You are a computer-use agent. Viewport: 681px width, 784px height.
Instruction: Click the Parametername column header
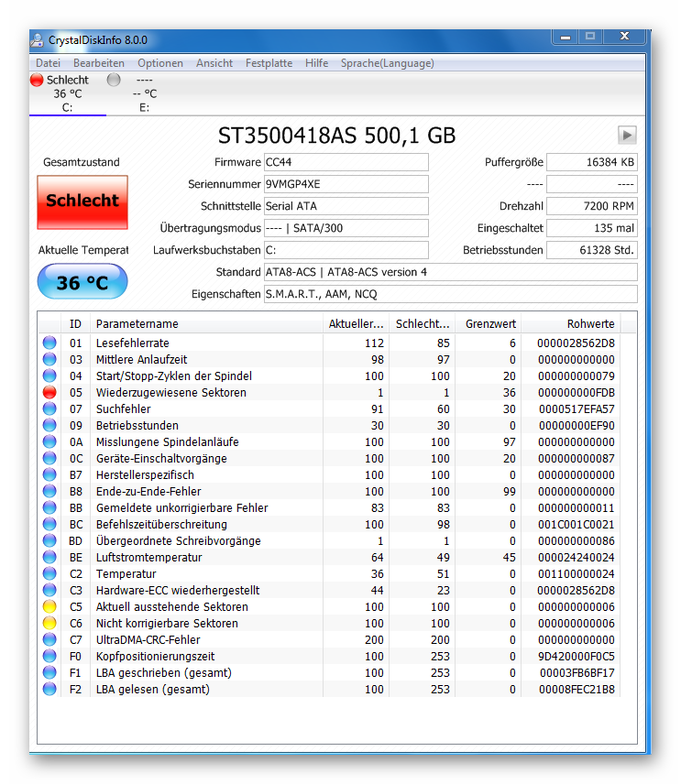pyautogui.click(x=206, y=323)
